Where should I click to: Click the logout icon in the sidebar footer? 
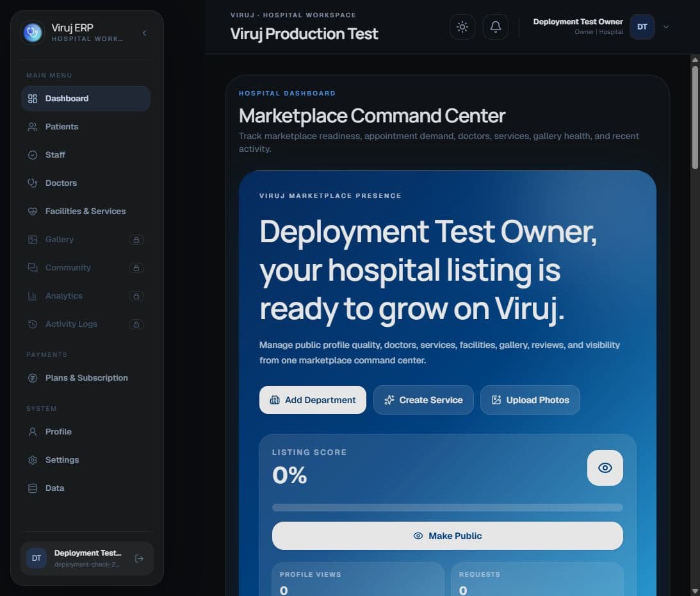tap(139, 558)
